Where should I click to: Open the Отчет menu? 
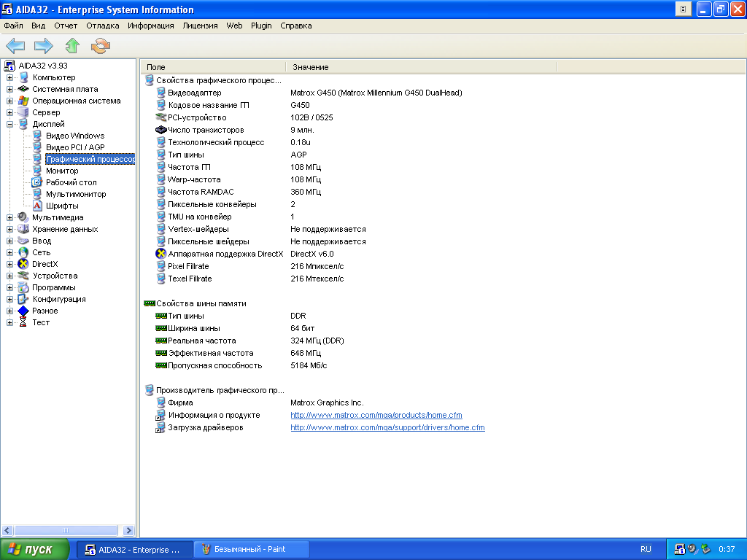[x=66, y=26]
